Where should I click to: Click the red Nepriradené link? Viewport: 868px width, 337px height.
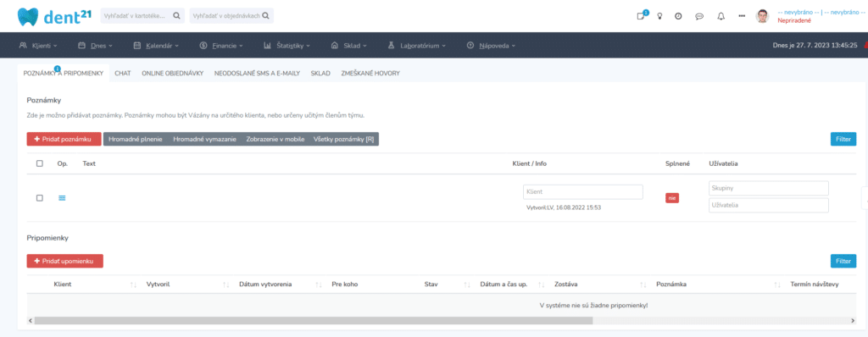click(x=794, y=20)
